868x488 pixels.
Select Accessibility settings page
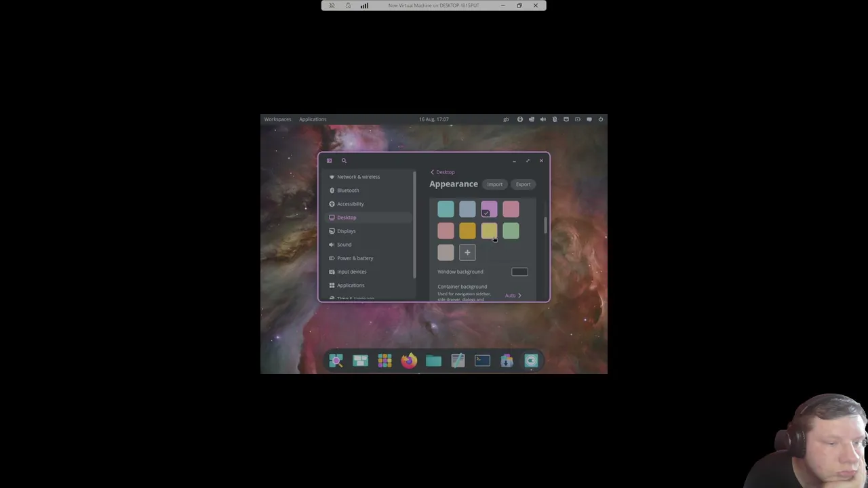coord(368,204)
